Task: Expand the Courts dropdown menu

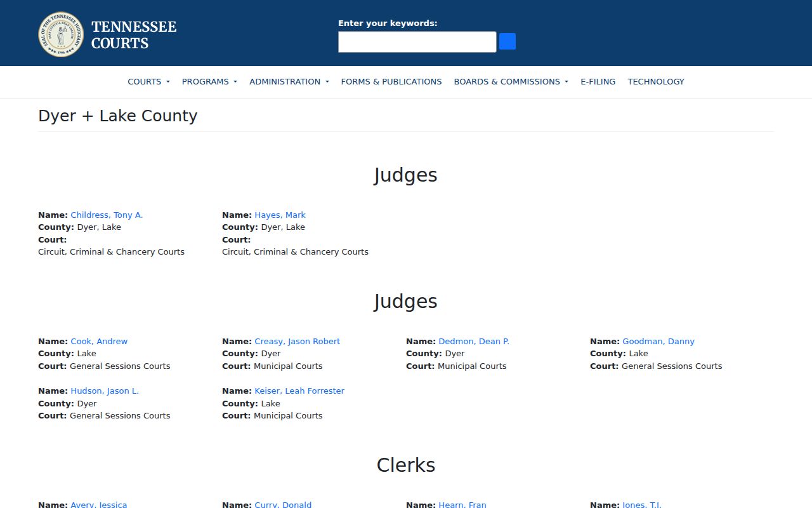Action: tap(149, 81)
